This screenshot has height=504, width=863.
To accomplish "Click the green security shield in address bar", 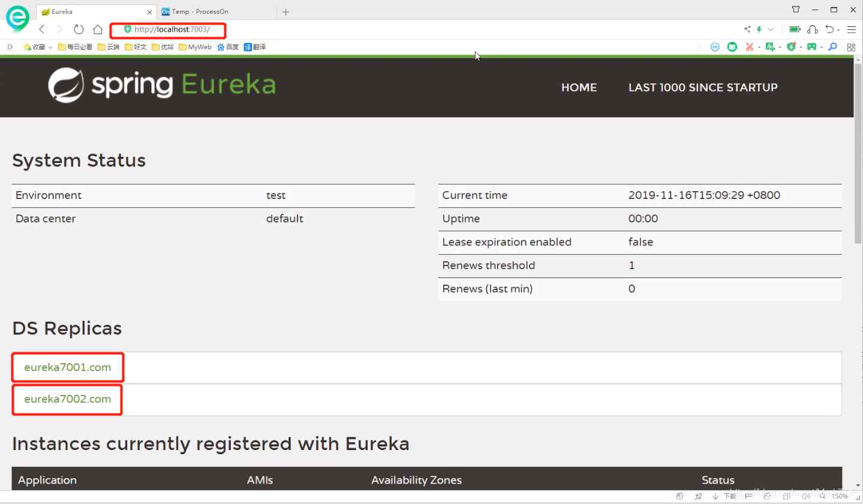I will click(128, 29).
